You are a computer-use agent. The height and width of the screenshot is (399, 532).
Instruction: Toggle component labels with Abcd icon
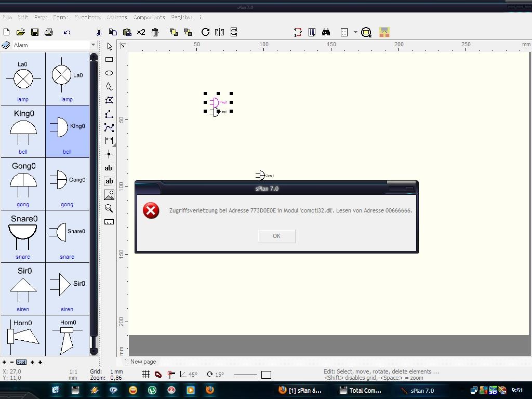point(21,362)
